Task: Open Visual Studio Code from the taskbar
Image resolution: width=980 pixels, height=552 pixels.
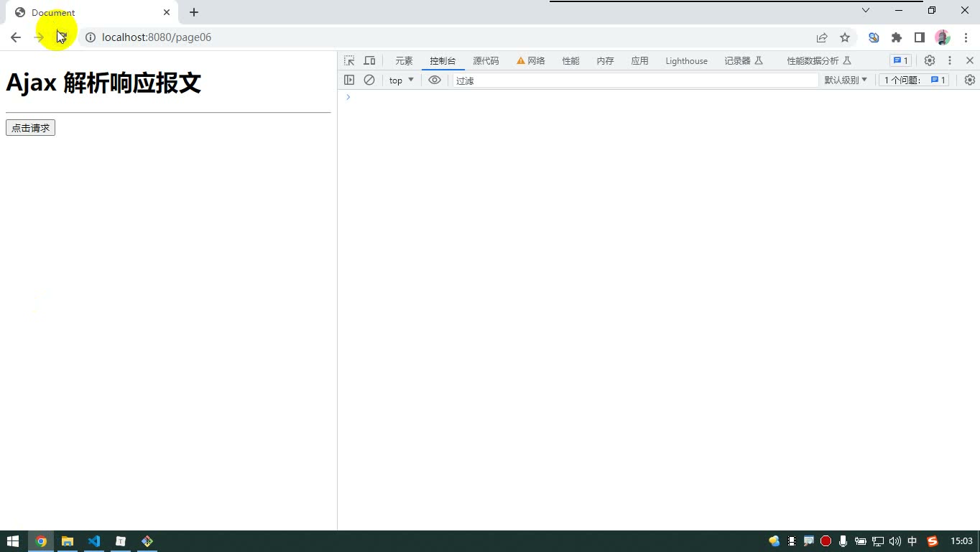Action: click(x=94, y=541)
